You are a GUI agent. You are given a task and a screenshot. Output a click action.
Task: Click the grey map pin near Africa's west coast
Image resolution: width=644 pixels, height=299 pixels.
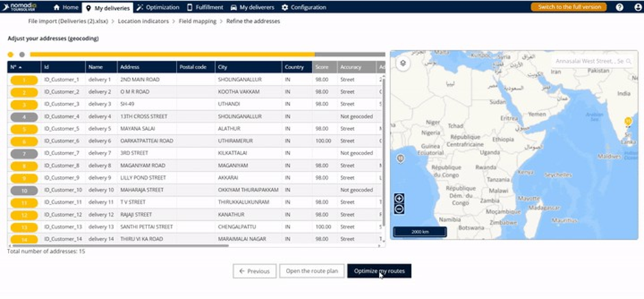tap(400, 158)
